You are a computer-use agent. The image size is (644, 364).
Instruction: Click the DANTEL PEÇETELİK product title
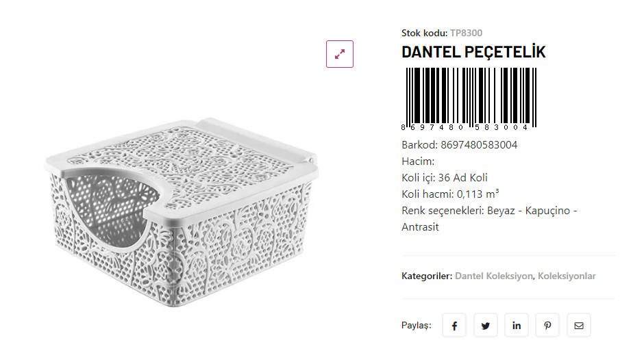[473, 52]
